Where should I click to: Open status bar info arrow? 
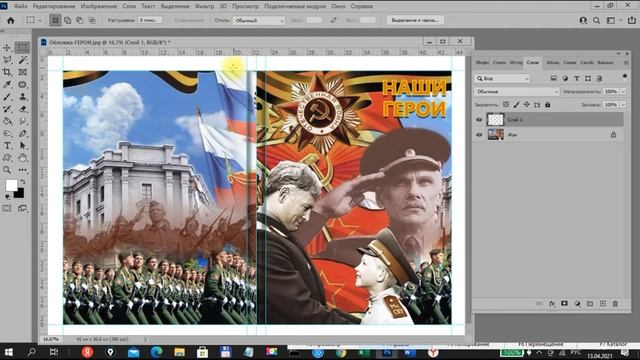click(x=145, y=339)
